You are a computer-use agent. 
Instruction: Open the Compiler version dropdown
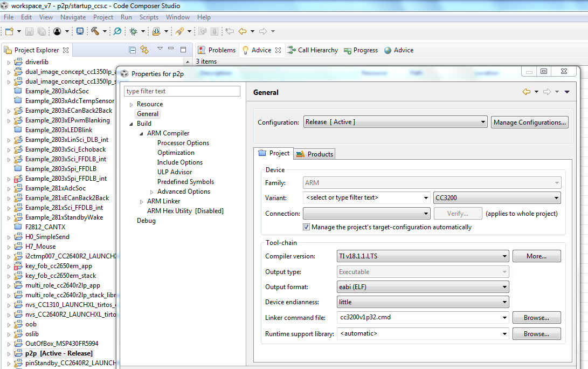[x=423, y=256]
